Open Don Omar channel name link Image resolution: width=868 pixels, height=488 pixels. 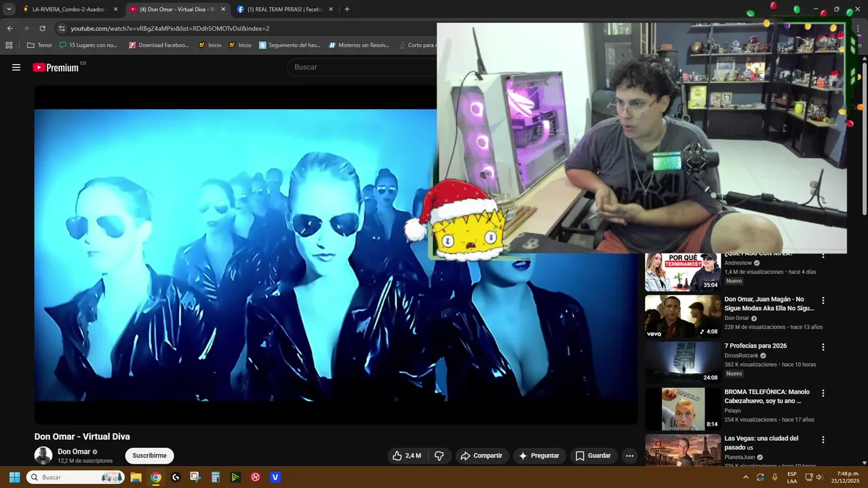(x=74, y=451)
